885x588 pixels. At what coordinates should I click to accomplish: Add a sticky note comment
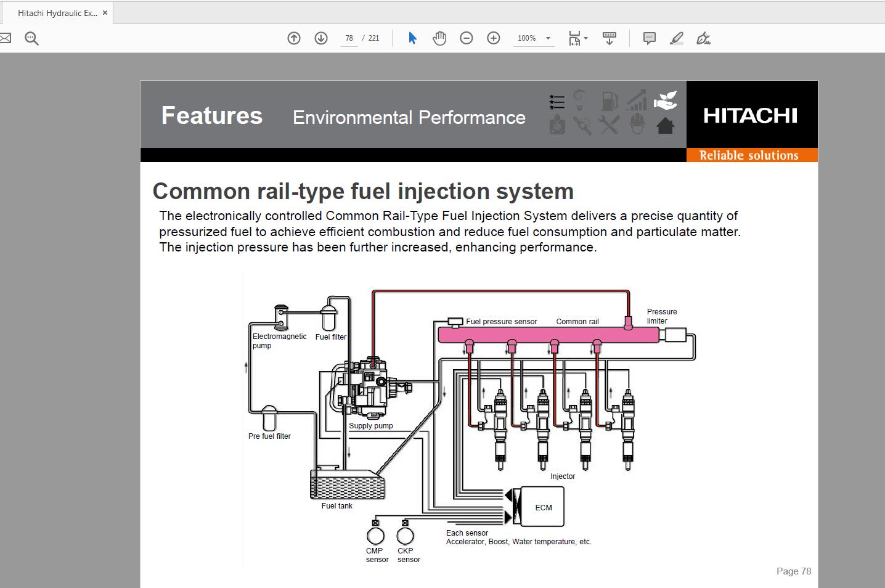point(649,38)
